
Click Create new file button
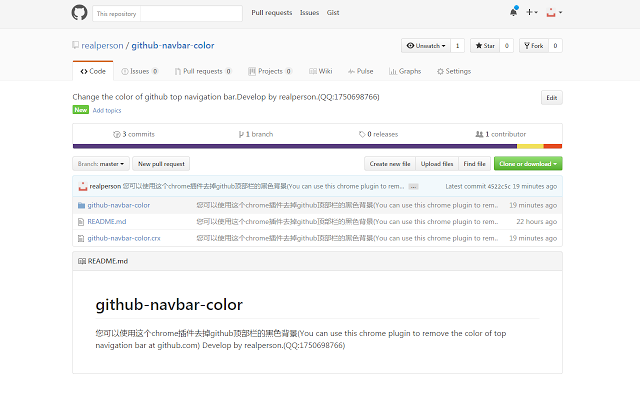[x=390, y=164]
